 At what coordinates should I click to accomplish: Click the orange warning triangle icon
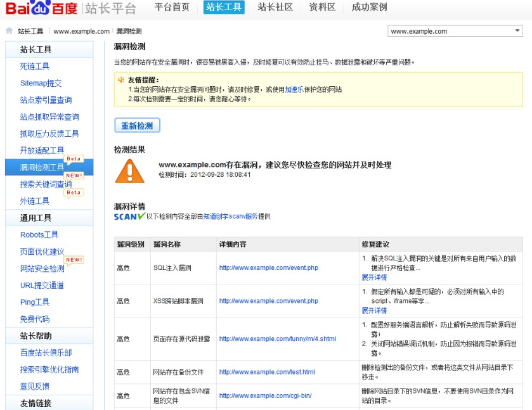click(x=129, y=170)
